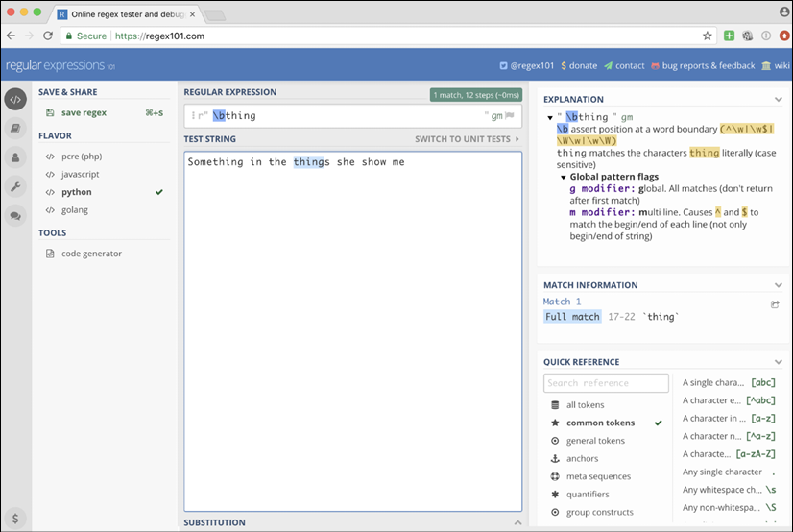Click the code editor icon in left sidebar
Screen dimensions: 793x532
[15, 99]
